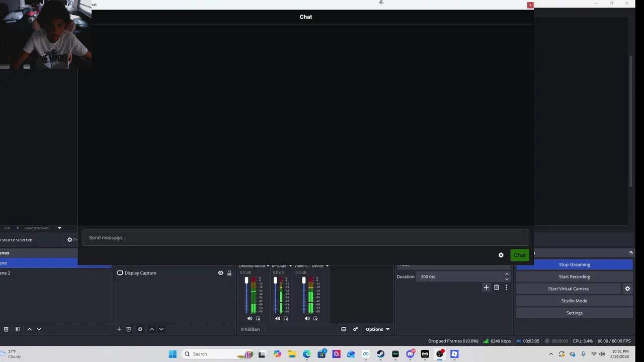Screen dimensions: 644x362
Task: Delete selected scene with trash icon
Action: click(6, 329)
